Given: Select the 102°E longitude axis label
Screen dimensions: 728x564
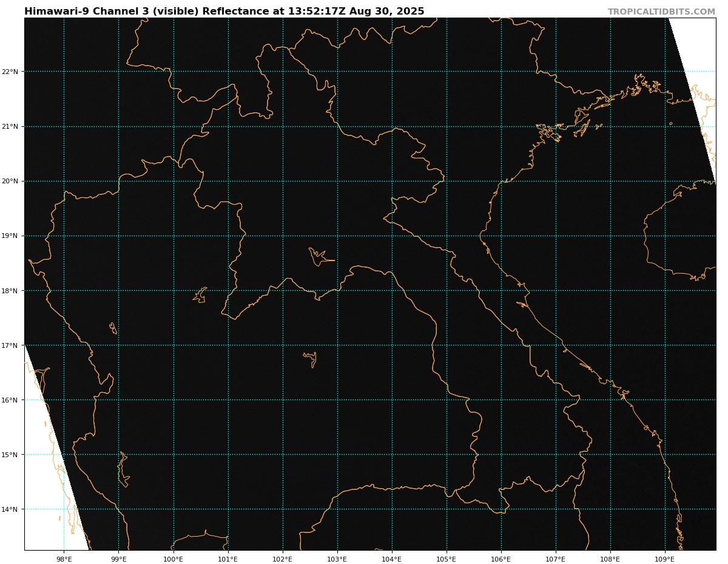Looking at the screenshot, I should [x=282, y=559].
